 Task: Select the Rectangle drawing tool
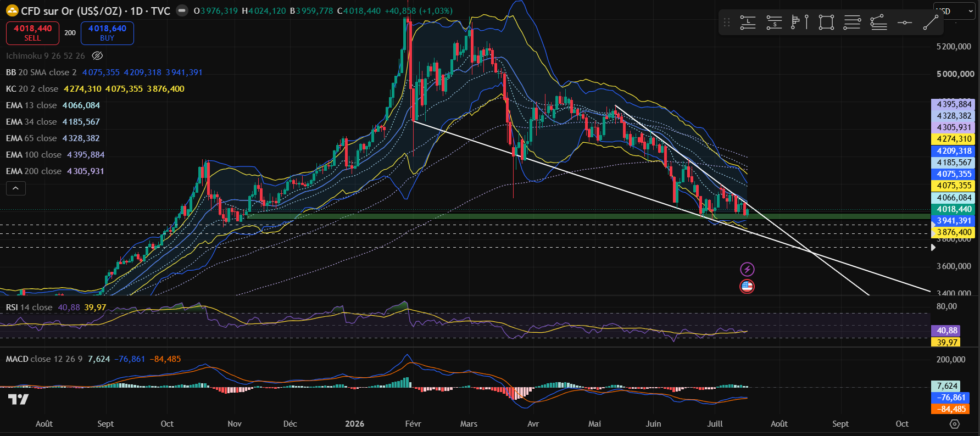click(x=826, y=23)
